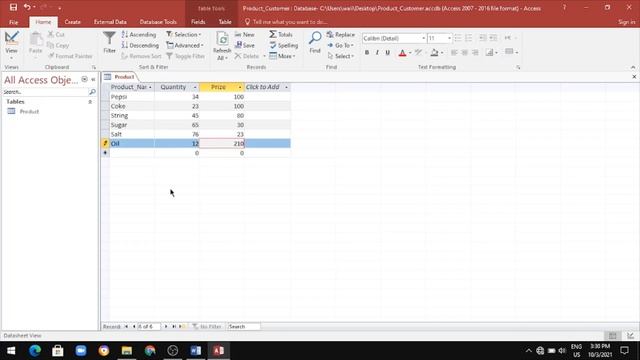Undo last action in quick access toolbar
The width and height of the screenshot is (640, 360).
(27, 7)
